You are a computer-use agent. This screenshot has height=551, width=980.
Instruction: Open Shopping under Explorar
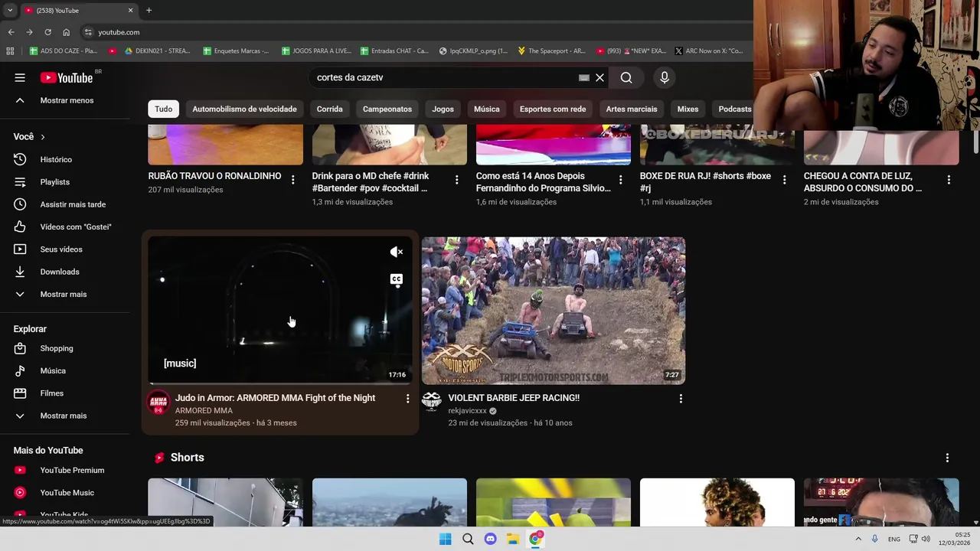57,348
